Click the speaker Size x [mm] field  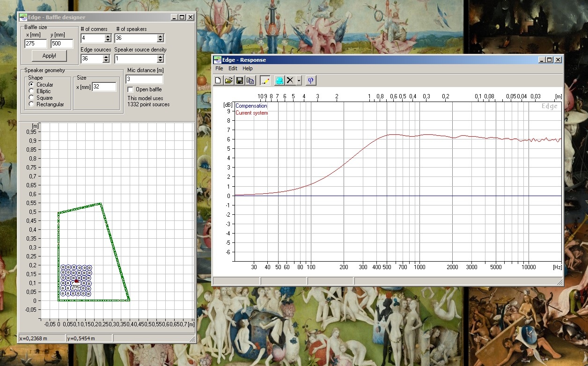(104, 87)
